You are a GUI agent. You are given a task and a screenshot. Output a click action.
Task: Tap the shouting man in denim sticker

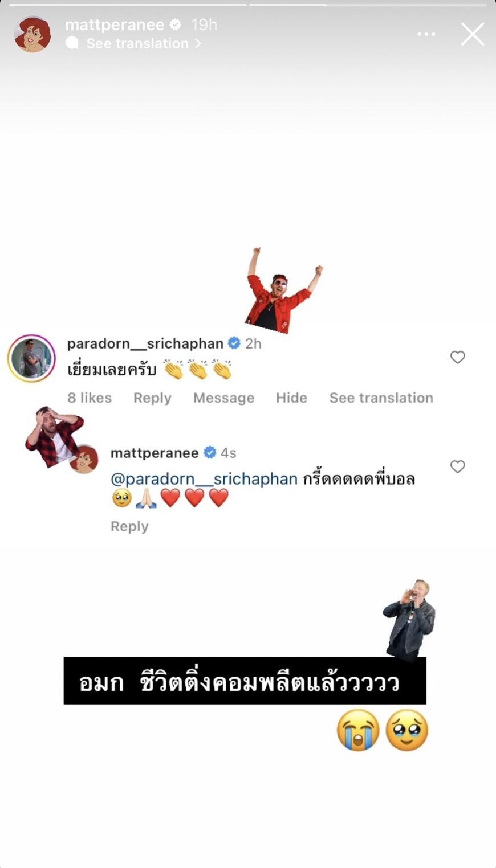(x=410, y=620)
